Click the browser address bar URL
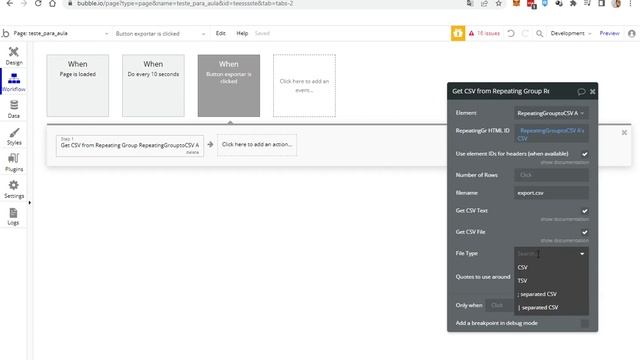This screenshot has height=360, width=640. (185, 3)
